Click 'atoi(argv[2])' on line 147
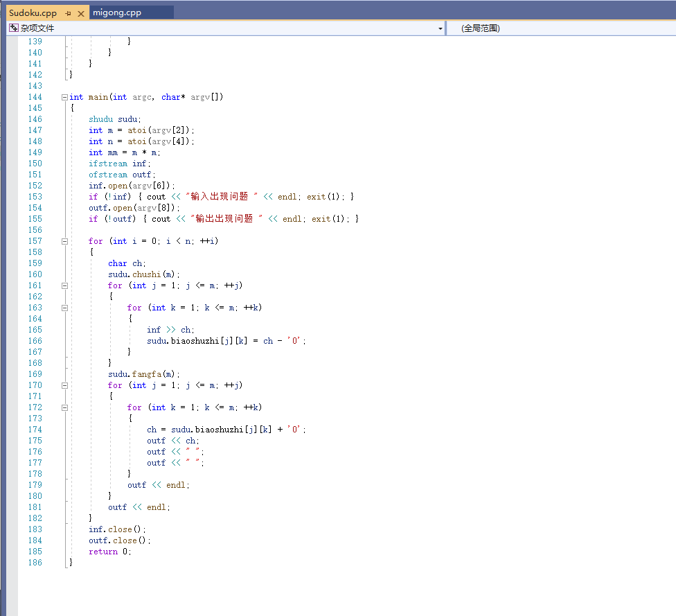 (x=158, y=130)
